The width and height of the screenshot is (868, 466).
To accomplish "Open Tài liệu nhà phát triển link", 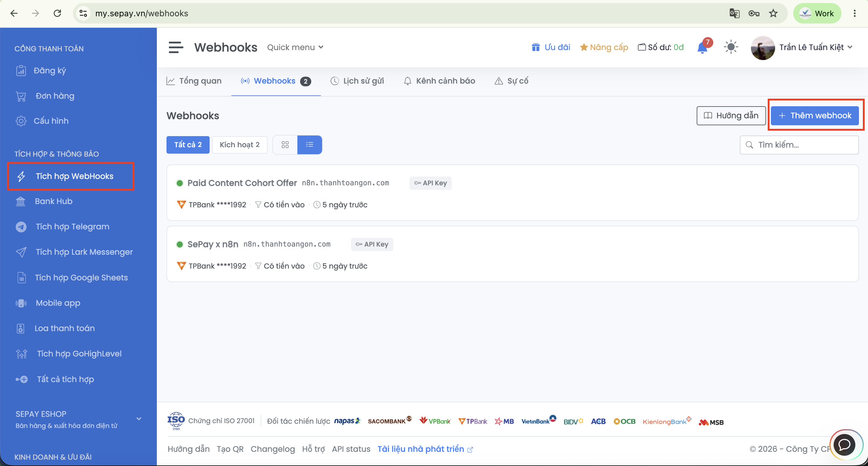I will coord(425,449).
